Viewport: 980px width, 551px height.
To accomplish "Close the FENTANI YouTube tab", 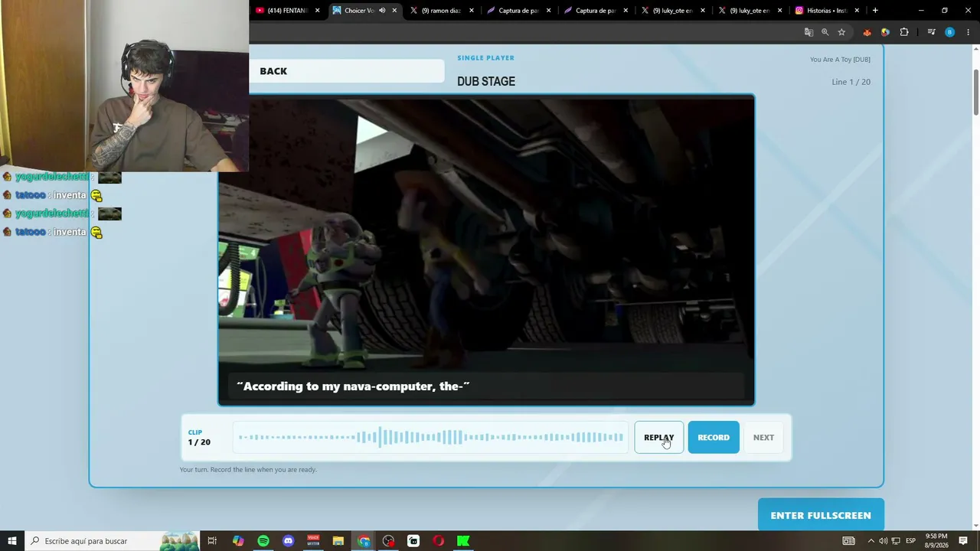I will click(x=317, y=11).
